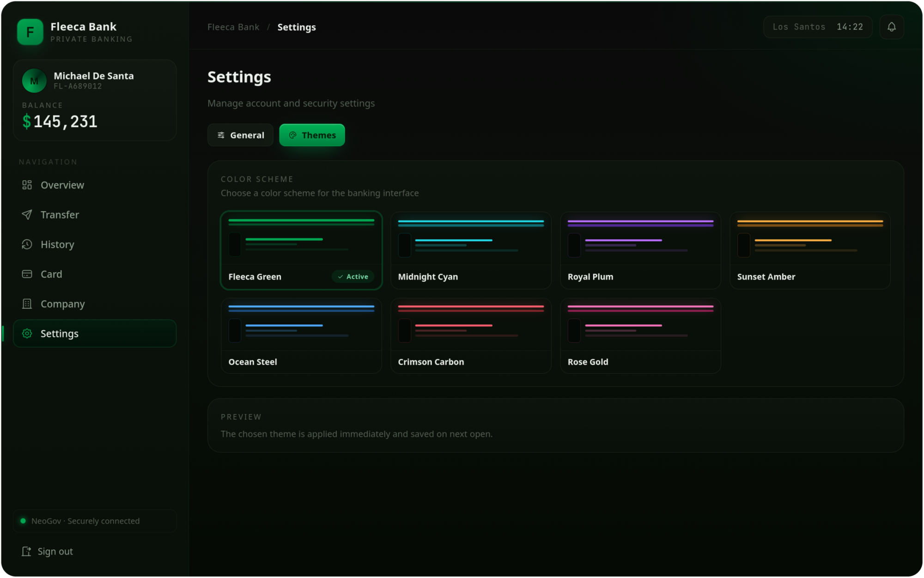Click the History clock icon
Screen dimensions: 924x578
pos(27,244)
